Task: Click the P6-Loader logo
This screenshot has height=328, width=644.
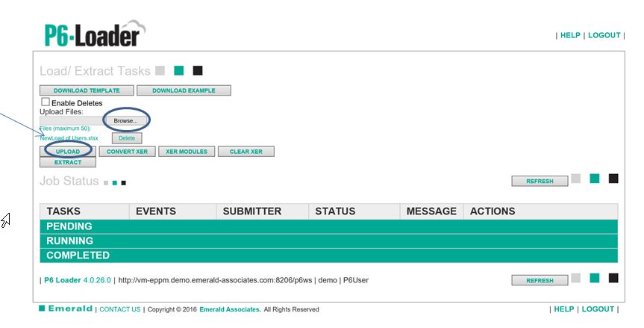Action: (x=93, y=34)
